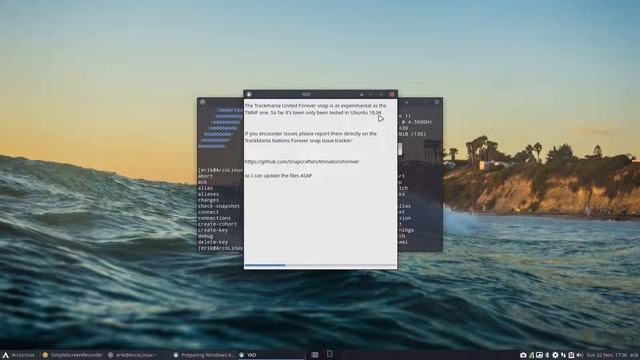
Task: Click the network up/down arrows tray icon
Action: click(563, 356)
